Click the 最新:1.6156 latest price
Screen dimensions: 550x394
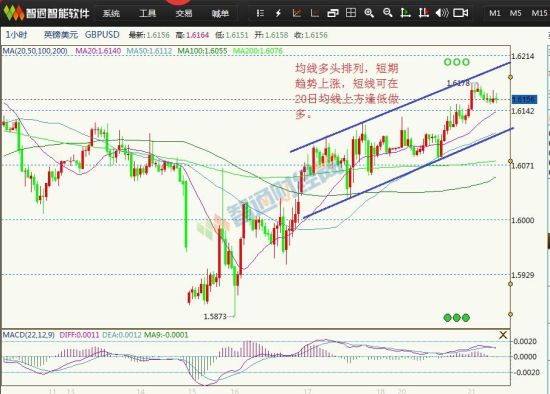(149, 35)
